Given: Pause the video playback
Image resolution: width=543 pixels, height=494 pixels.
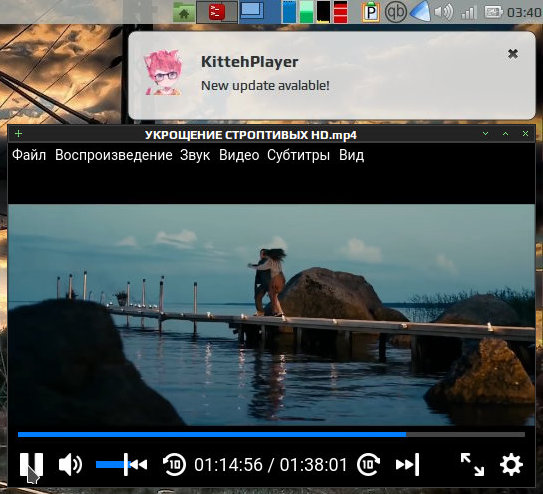Looking at the screenshot, I should tap(31, 464).
